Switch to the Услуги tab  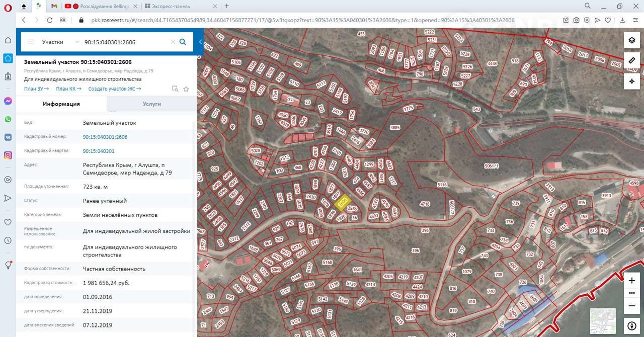(x=151, y=104)
